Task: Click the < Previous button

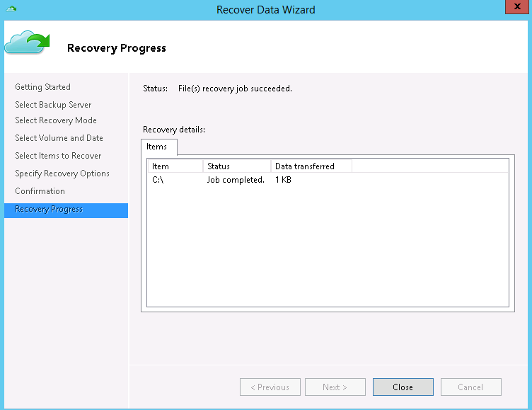Action: pyautogui.click(x=270, y=387)
